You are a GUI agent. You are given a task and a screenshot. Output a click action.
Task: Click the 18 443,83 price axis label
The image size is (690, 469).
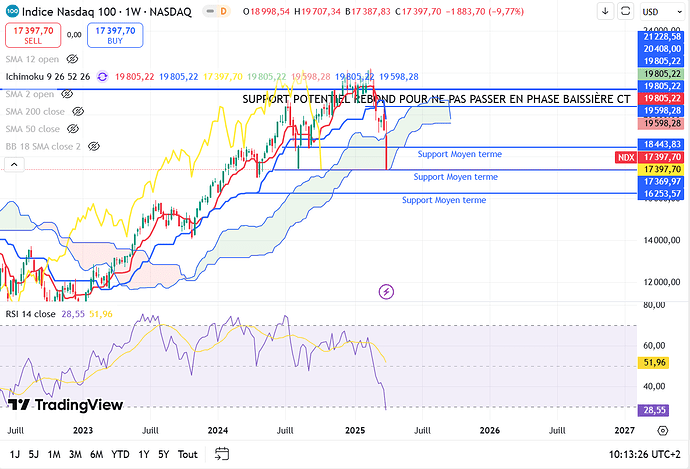point(662,144)
